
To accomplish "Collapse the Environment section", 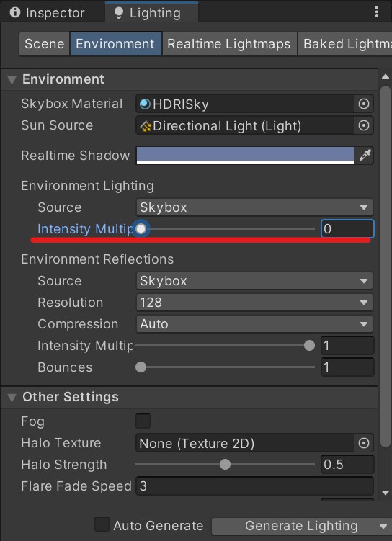I will pos(12,80).
